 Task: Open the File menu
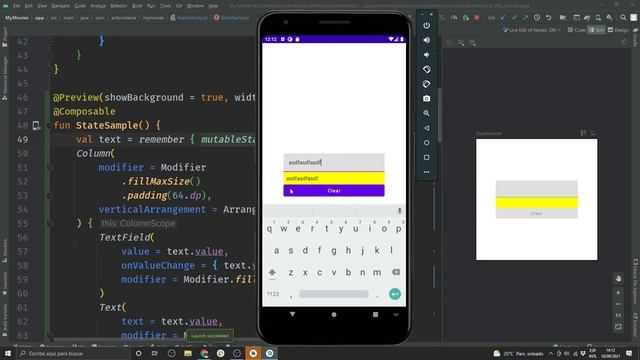tap(16, 6)
